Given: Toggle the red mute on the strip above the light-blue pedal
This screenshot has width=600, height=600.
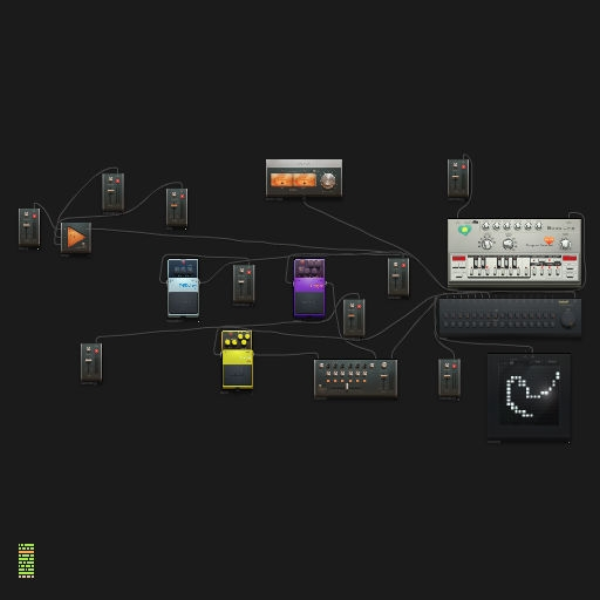Looking at the screenshot, I should 182,196.
